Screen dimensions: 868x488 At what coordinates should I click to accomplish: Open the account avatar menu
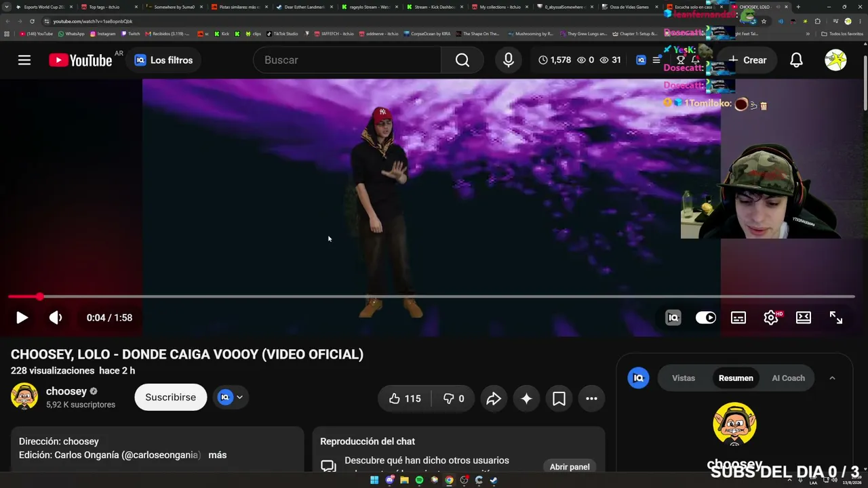(835, 60)
